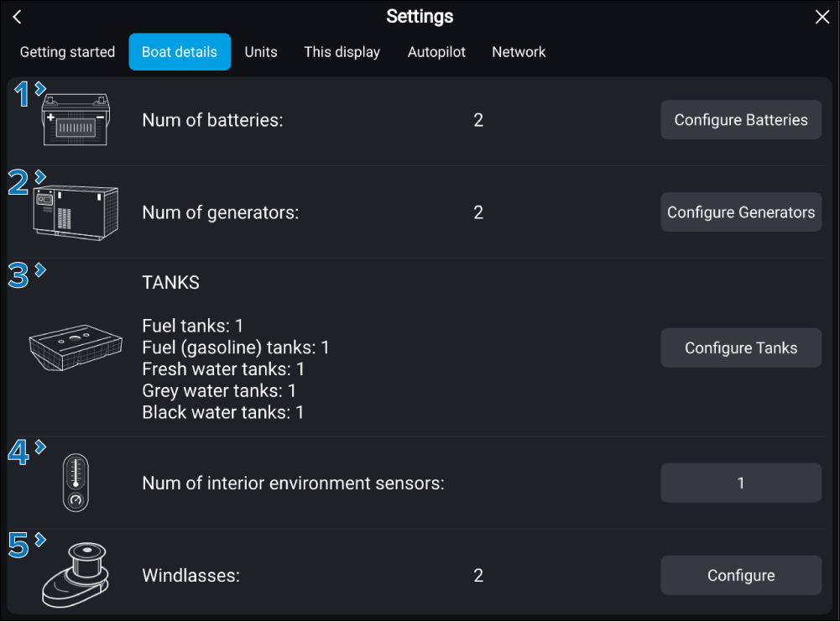Go to the Autopilot tab
Image resolution: width=840 pixels, height=622 pixels.
(x=436, y=52)
